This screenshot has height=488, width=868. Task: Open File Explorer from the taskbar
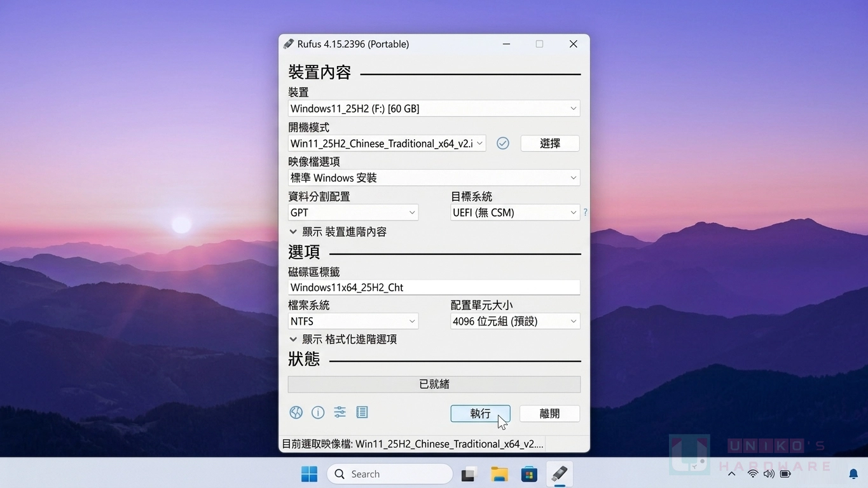[499, 474]
